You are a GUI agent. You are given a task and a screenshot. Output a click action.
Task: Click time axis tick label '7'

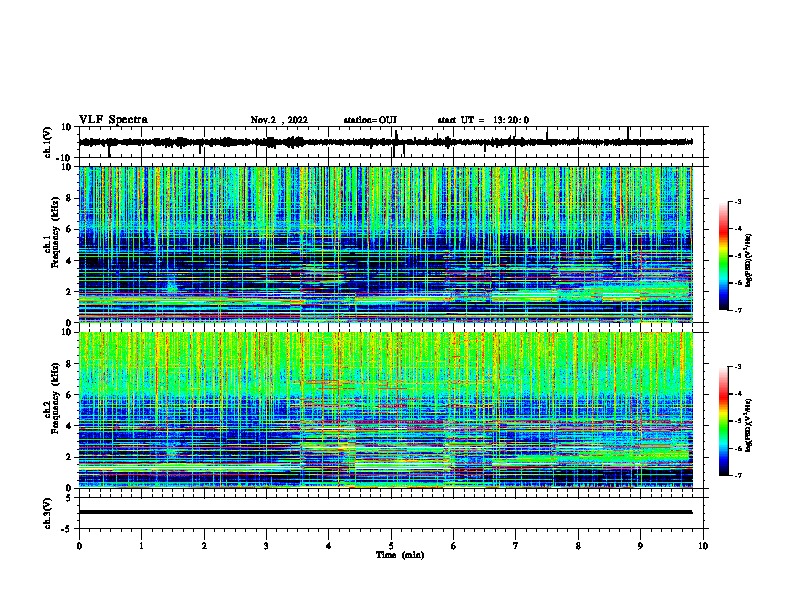click(516, 546)
